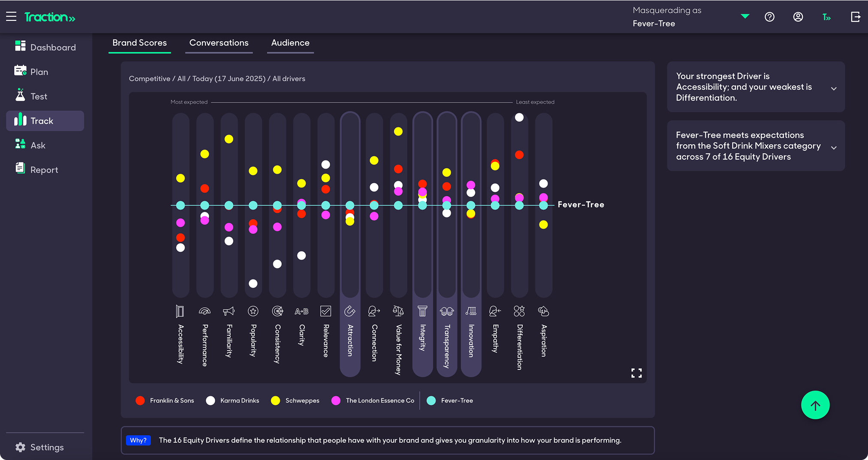Open the help question mark icon
The height and width of the screenshot is (460, 868).
tap(769, 17)
